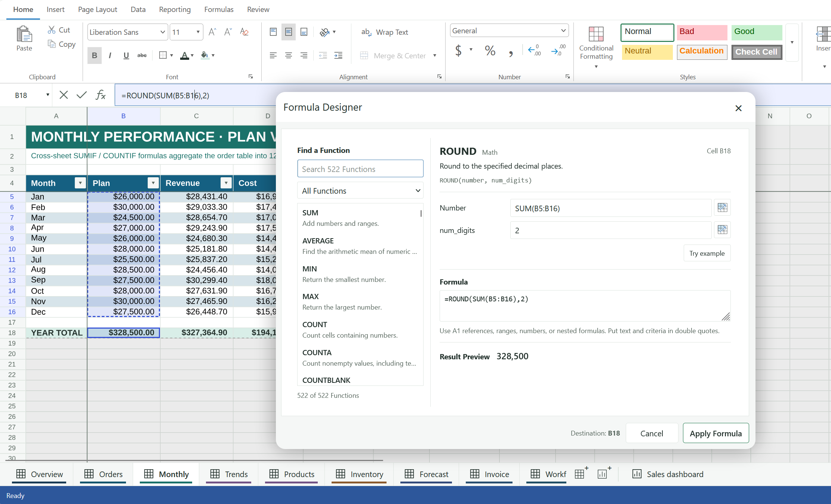The height and width of the screenshot is (504, 831).
Task: Apply strikethrough formatting
Action: 142,55
